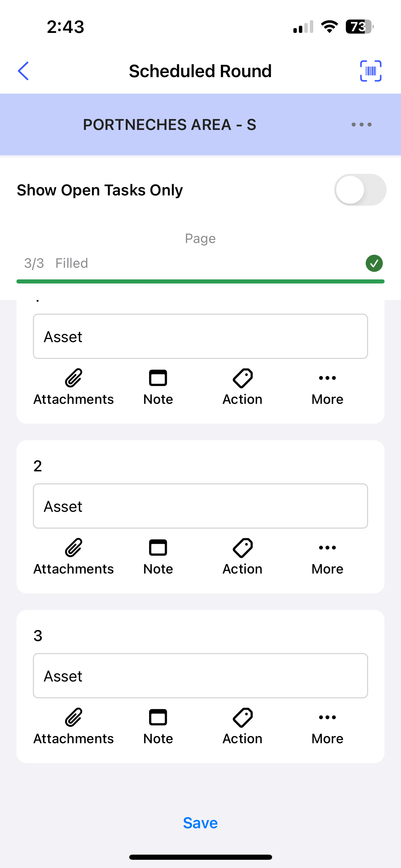Open Portneches Area three-dot options menu
The width and height of the screenshot is (401, 868).
(x=361, y=124)
